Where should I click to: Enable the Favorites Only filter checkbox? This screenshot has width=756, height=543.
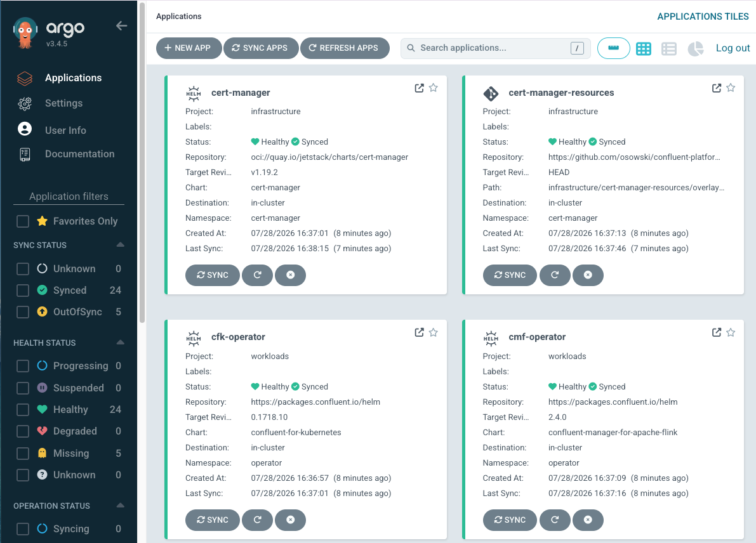point(23,221)
